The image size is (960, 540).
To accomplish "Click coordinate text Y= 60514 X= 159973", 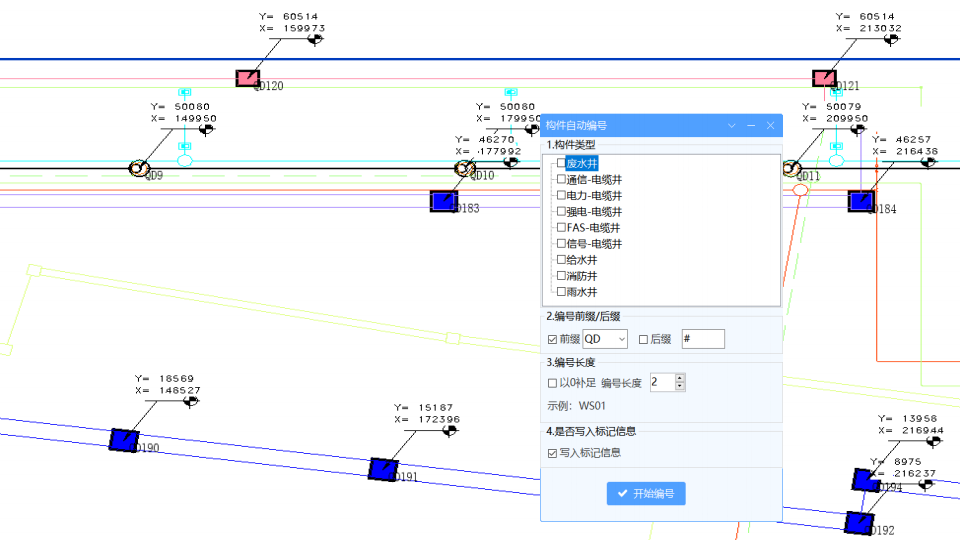I will tap(292, 22).
